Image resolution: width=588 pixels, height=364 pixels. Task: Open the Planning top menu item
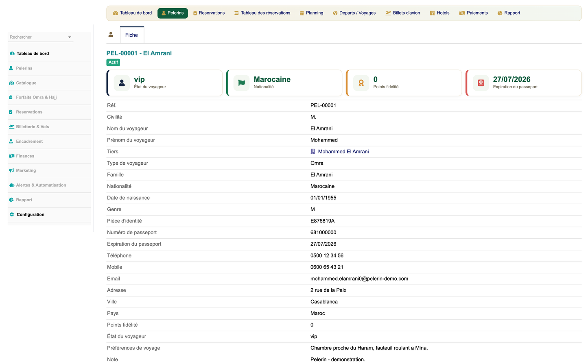coord(312,13)
